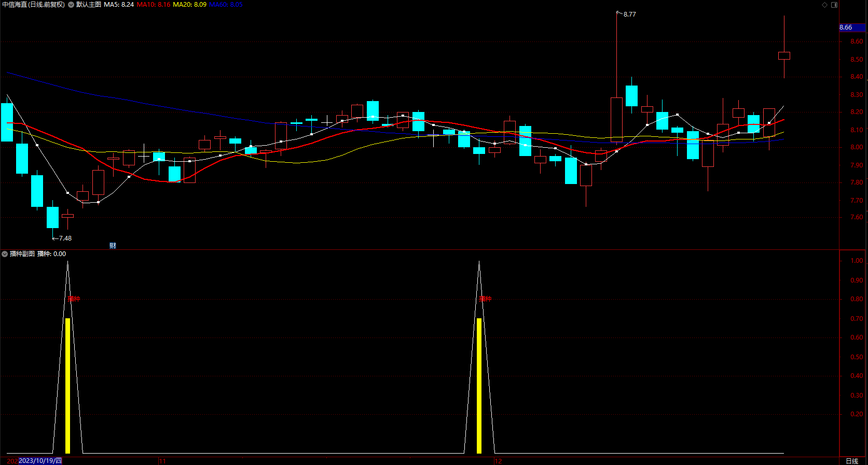Screen dimensions: 868x465
Task: Click the 8.77 high price annotation
Action: tap(629, 15)
